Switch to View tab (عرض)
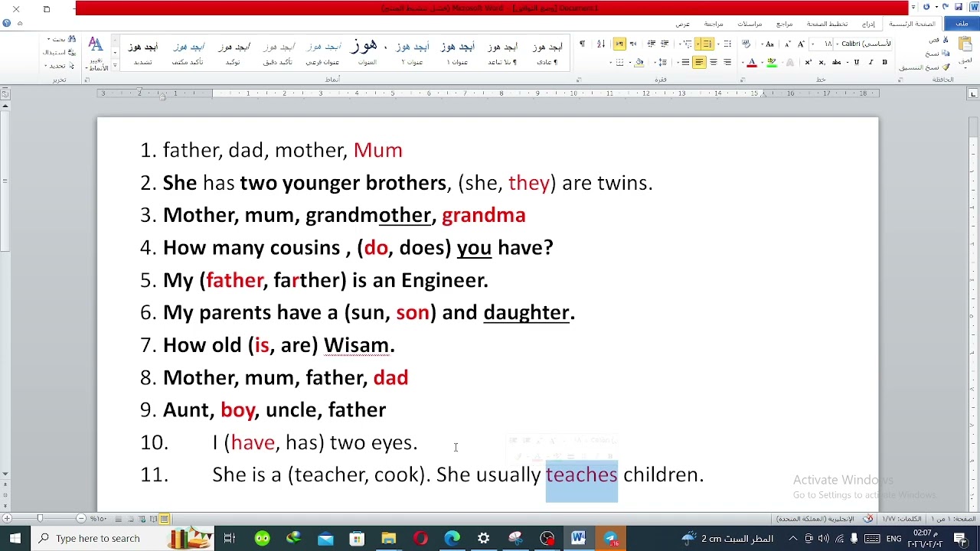Image resolution: width=980 pixels, height=551 pixels. (682, 24)
